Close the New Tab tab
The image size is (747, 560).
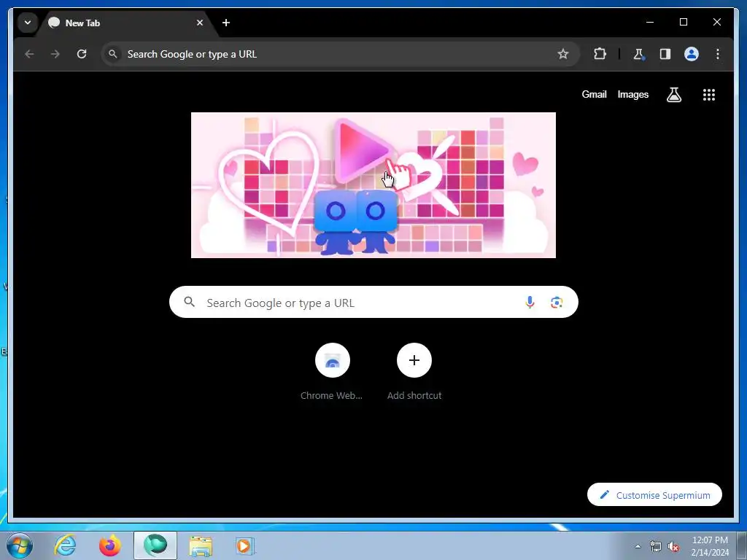[200, 23]
